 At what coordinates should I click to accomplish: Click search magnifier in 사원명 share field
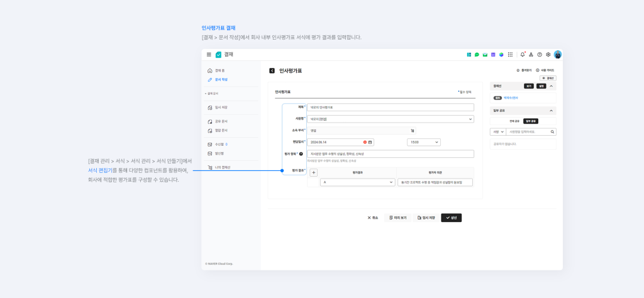coord(553,132)
